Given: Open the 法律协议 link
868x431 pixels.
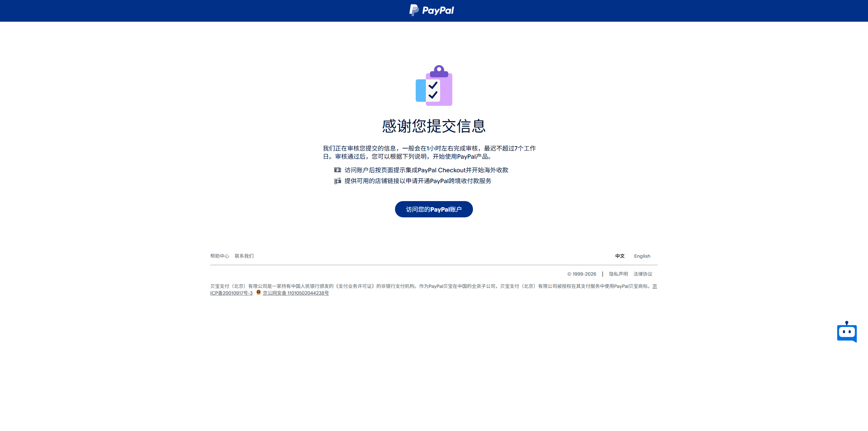Looking at the screenshot, I should 643,274.
